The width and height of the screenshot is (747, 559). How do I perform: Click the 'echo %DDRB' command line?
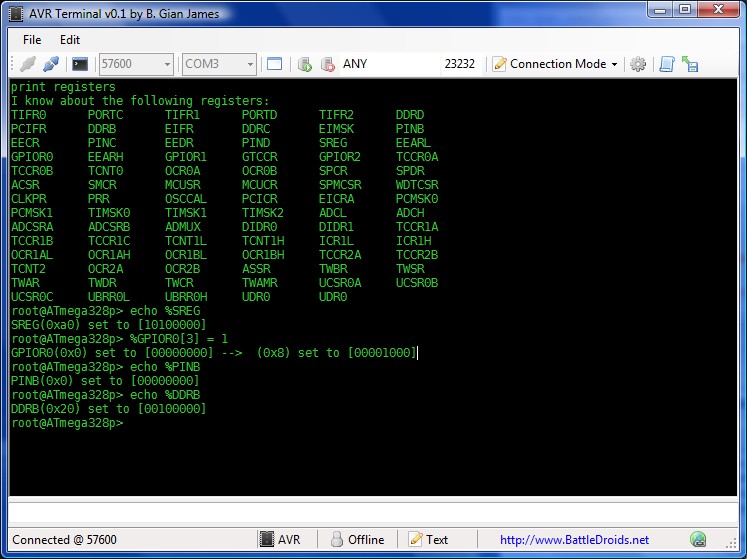(x=106, y=395)
